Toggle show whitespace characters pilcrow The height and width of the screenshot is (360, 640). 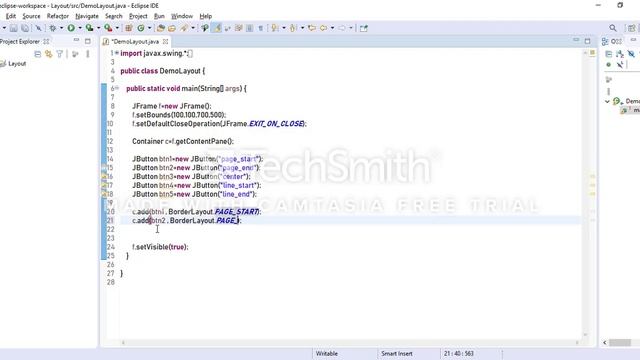pyautogui.click(x=261, y=28)
